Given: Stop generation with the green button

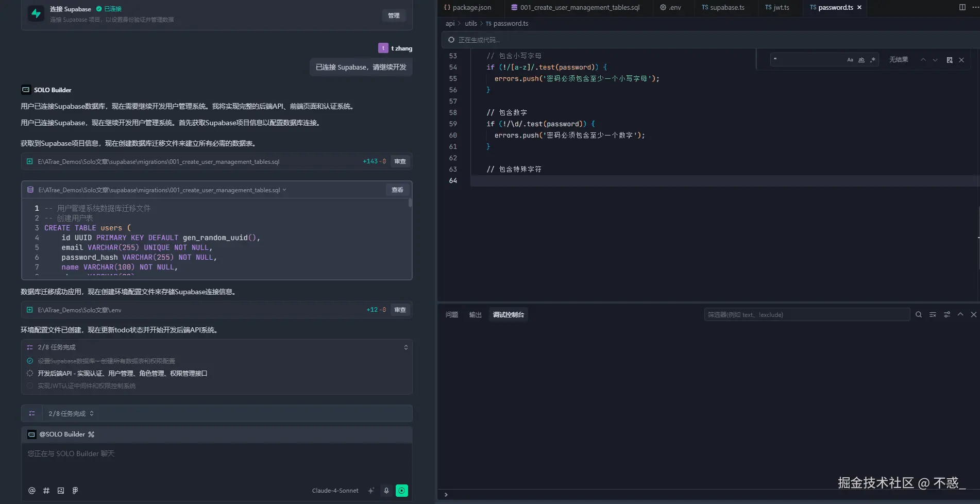Looking at the screenshot, I should [x=402, y=491].
